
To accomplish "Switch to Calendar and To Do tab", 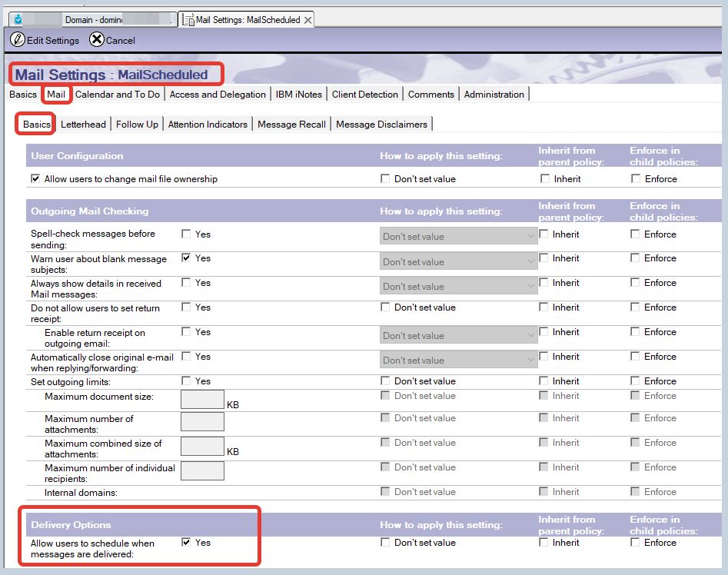I will pos(118,95).
